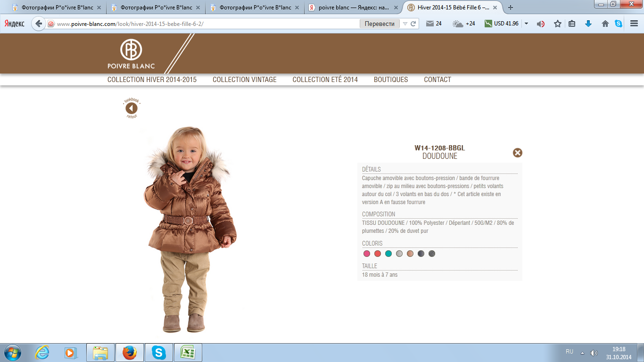Reload the page with the refresh icon
The width and height of the screenshot is (644, 362).
click(x=413, y=24)
